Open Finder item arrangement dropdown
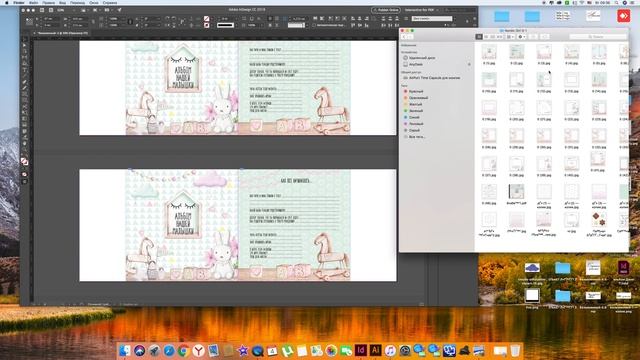640x360 pixels. point(510,37)
